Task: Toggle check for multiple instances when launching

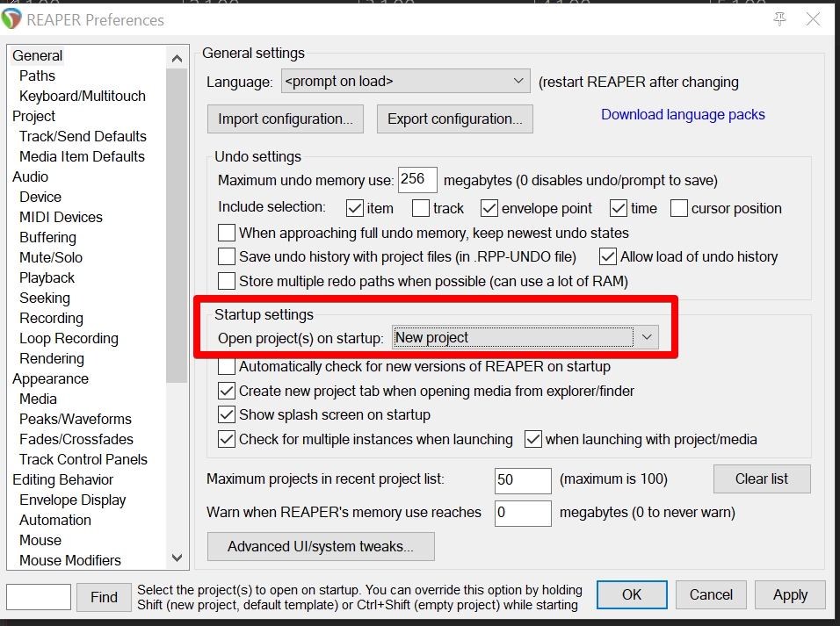Action: point(227,440)
